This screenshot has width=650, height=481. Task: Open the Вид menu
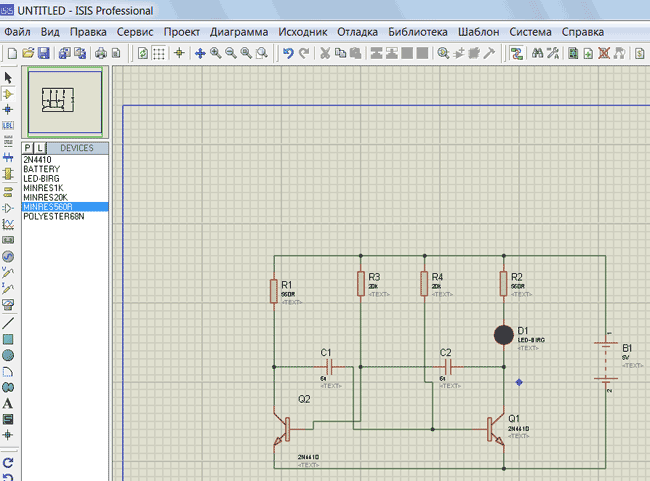[50, 32]
